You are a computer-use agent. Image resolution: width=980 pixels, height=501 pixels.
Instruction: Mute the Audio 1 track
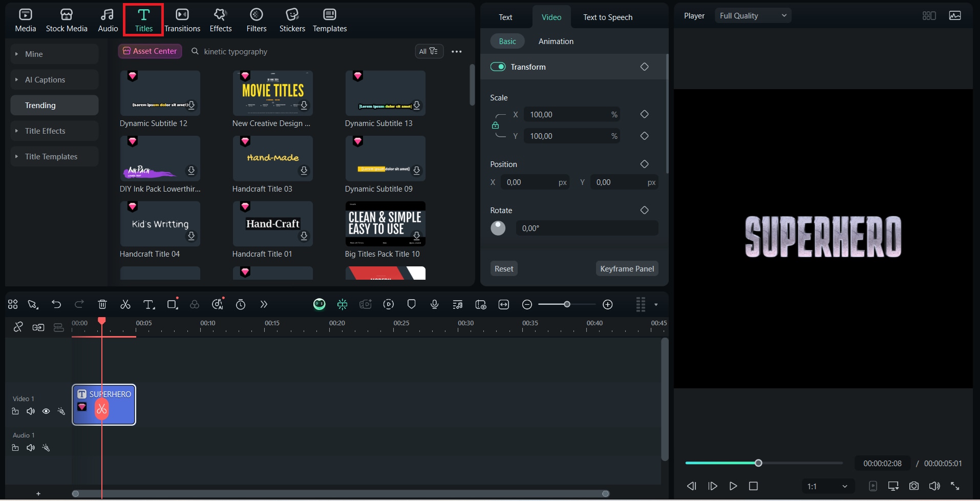click(31, 448)
